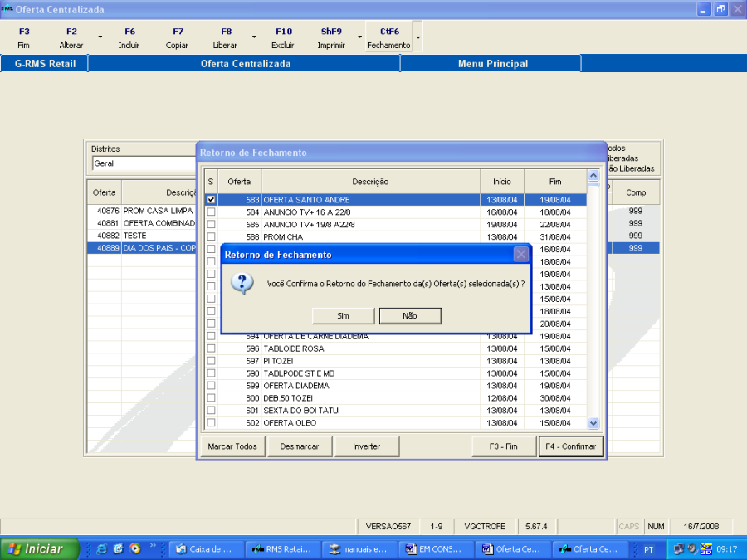Close the Retorno de Fechamento message box
This screenshot has width=747, height=560.
point(520,255)
